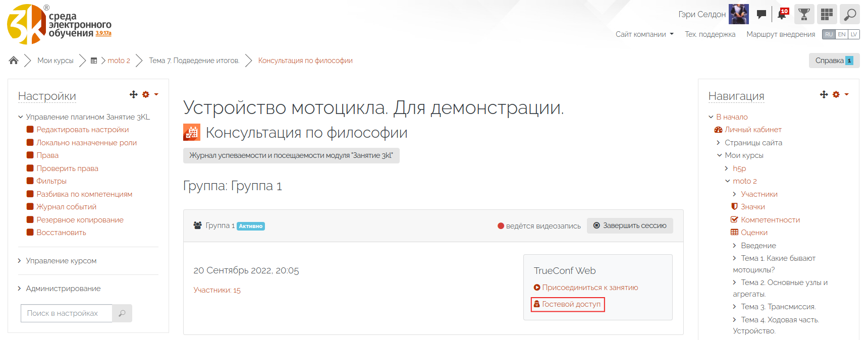The width and height of the screenshot is (868, 340).
Task: Switch language to LV
Action: tap(854, 34)
